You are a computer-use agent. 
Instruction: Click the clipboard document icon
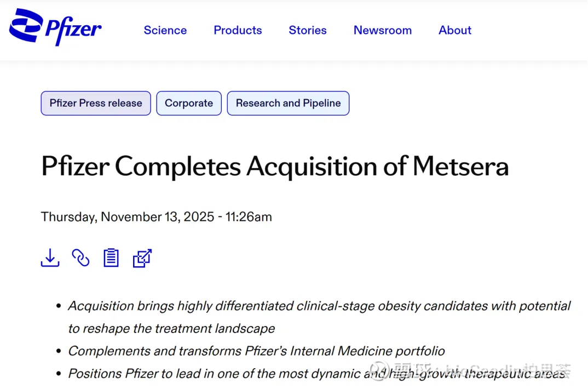(x=111, y=258)
